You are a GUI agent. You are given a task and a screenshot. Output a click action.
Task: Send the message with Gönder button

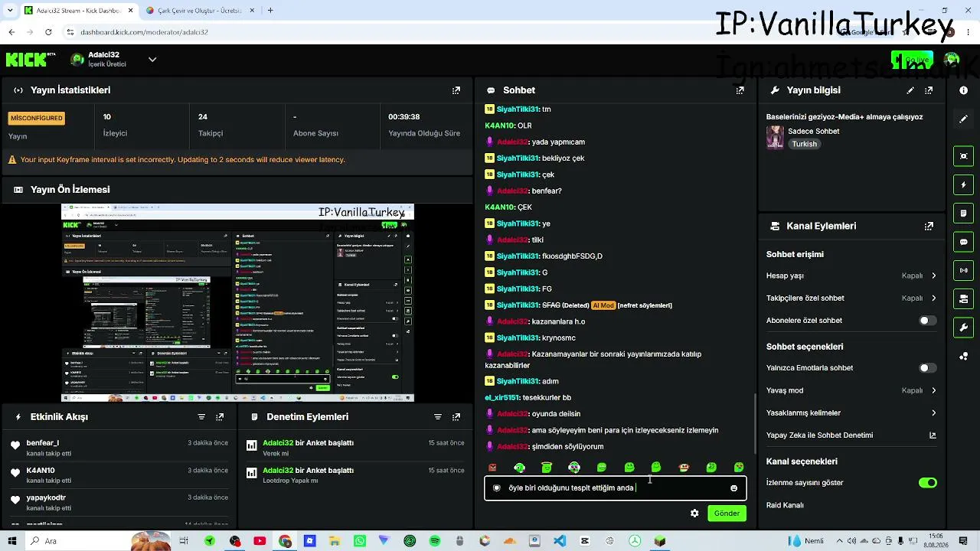pos(727,514)
